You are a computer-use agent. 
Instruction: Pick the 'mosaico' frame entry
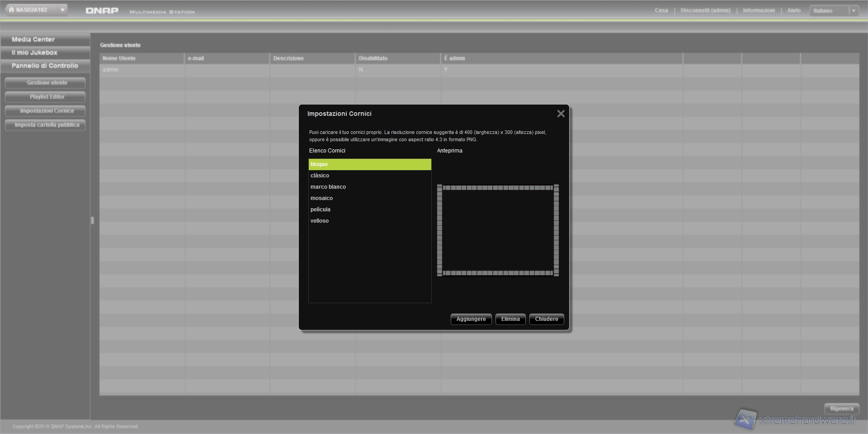(321, 198)
